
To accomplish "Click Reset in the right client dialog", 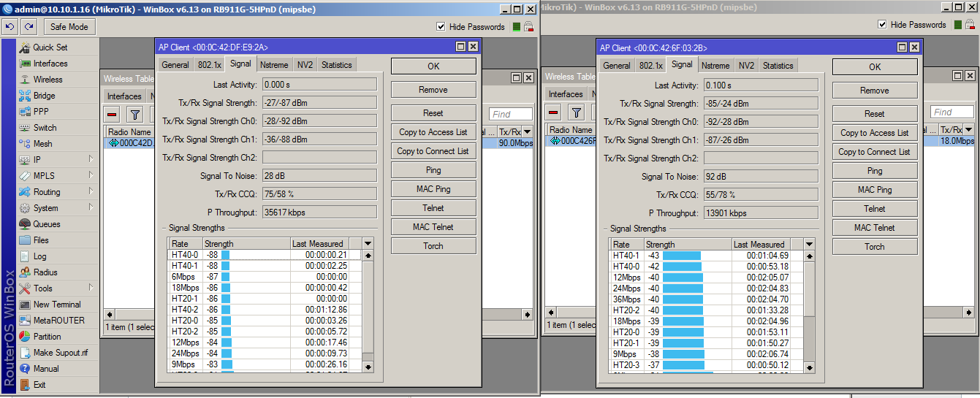I will (x=875, y=114).
